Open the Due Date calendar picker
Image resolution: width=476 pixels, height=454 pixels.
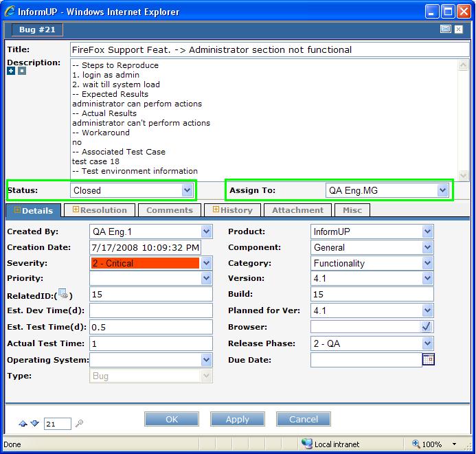pyautogui.click(x=429, y=359)
